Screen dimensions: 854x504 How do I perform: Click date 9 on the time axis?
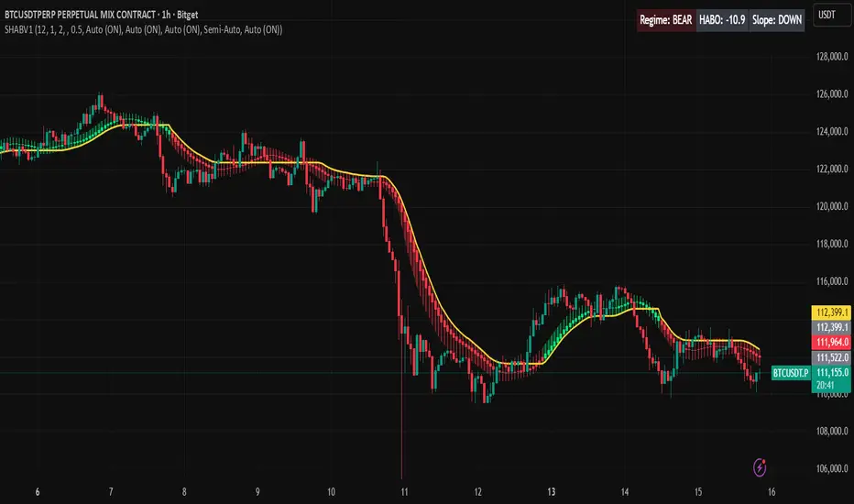click(257, 492)
